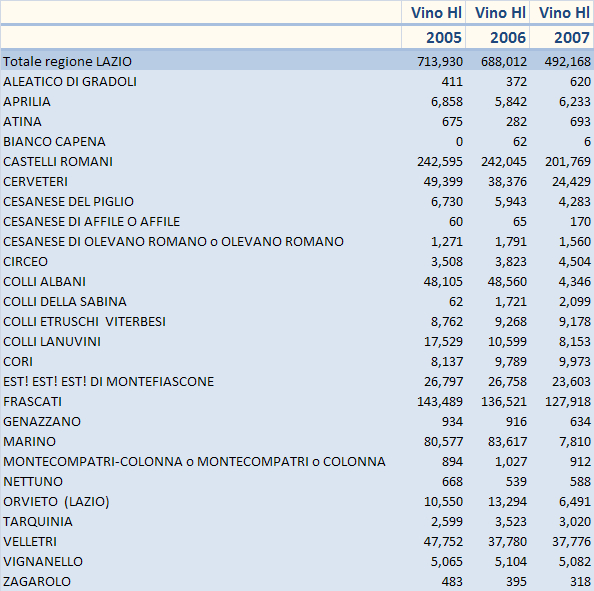Select the ZAGAROLO row label
This screenshot has width=594, height=591.
[x=37, y=582]
